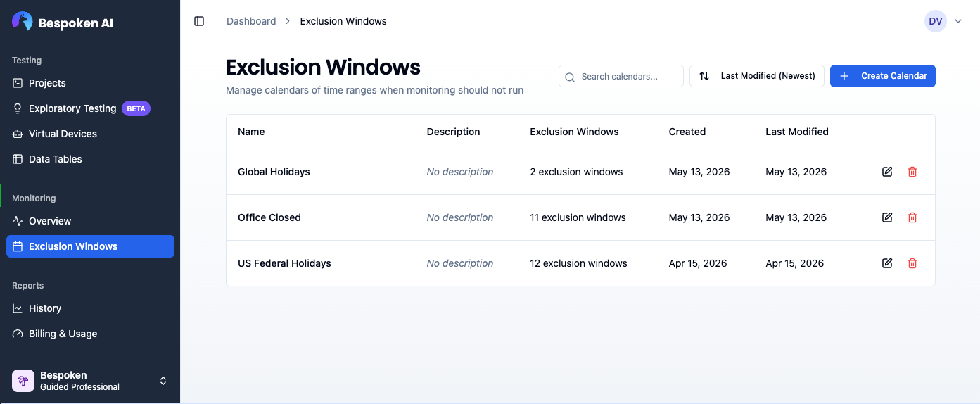Image resolution: width=980 pixels, height=404 pixels.
Task: Click the Exclusion Windows column header
Action: tap(575, 132)
